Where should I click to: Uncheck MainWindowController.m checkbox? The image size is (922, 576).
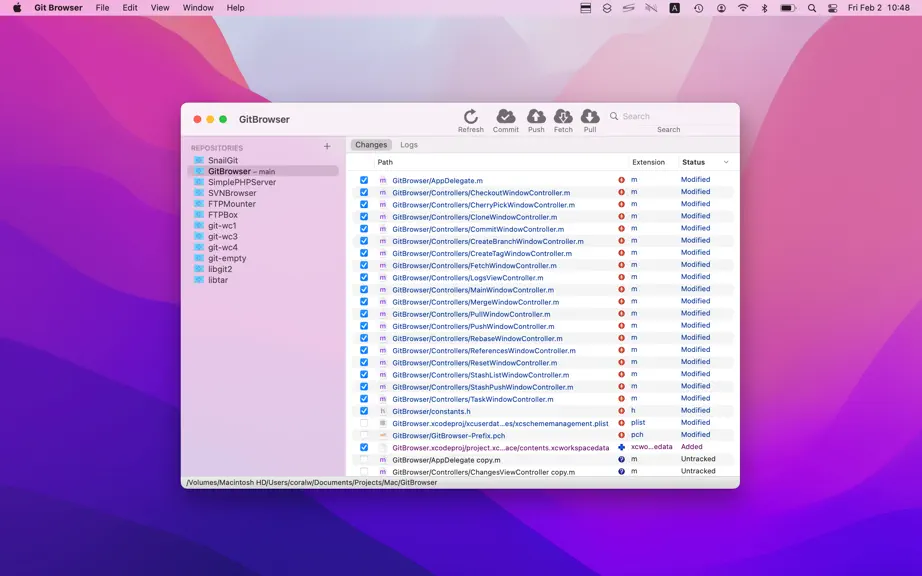point(364,289)
